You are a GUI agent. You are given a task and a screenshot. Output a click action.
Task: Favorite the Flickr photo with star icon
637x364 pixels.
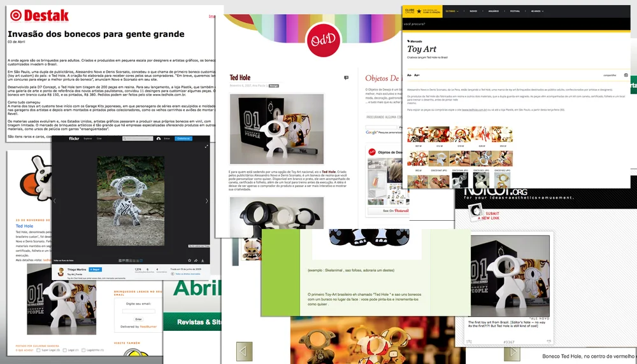[189, 260]
